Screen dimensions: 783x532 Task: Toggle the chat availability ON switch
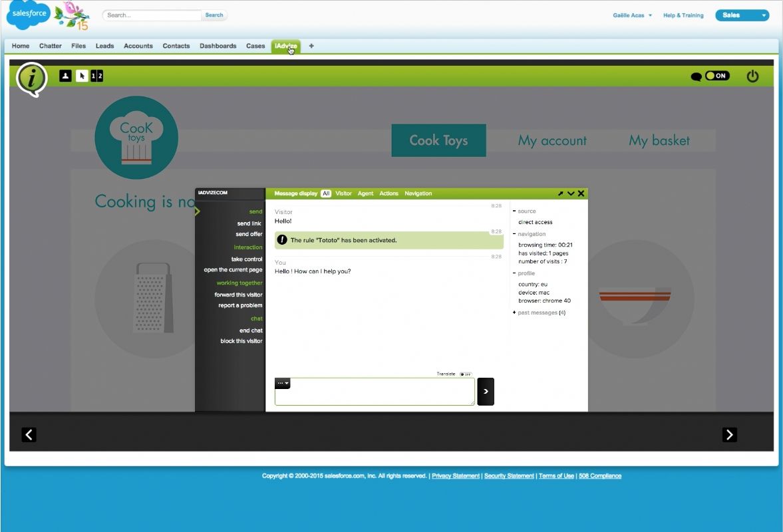coord(717,76)
